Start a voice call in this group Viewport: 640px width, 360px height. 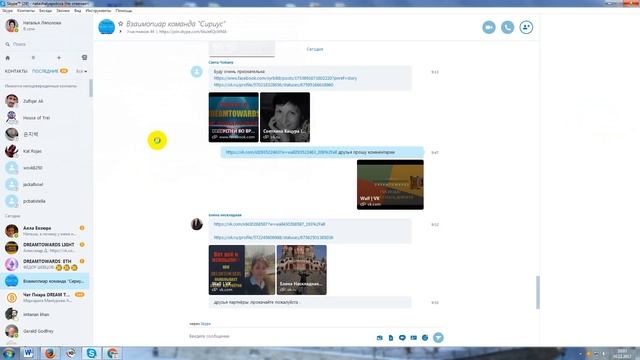tap(507, 27)
